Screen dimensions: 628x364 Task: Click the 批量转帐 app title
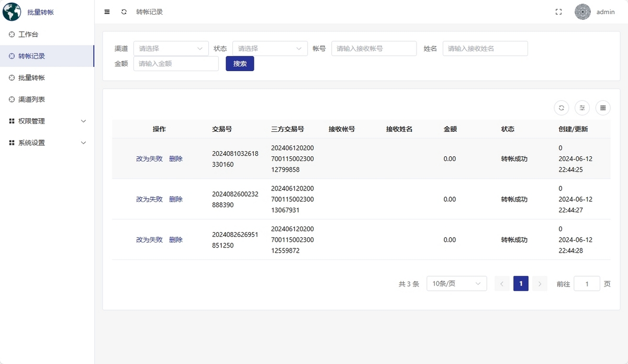(41, 12)
